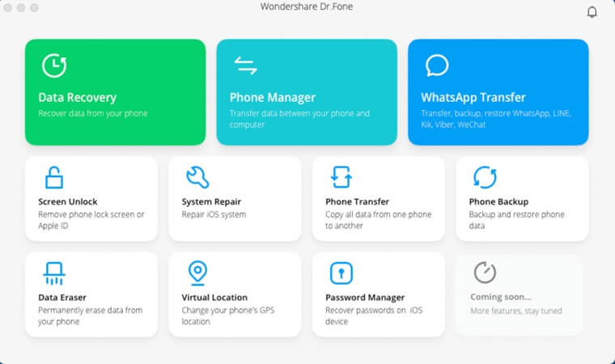Open the Data Recovery title
Screen dimensions: 615x364
coord(77,97)
